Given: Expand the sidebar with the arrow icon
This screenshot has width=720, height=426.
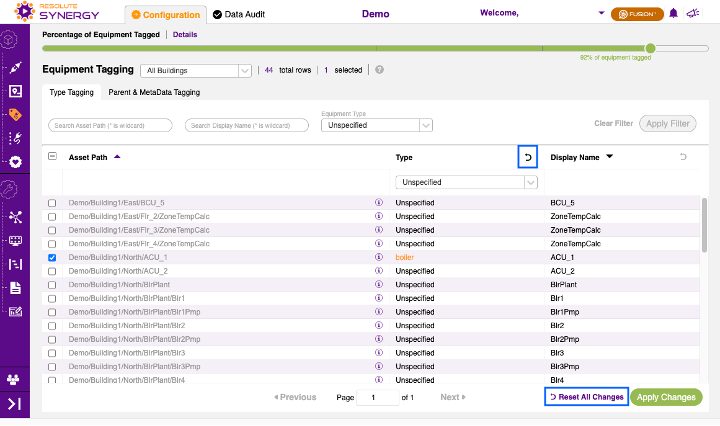Looking at the screenshot, I should pyautogui.click(x=15, y=404).
